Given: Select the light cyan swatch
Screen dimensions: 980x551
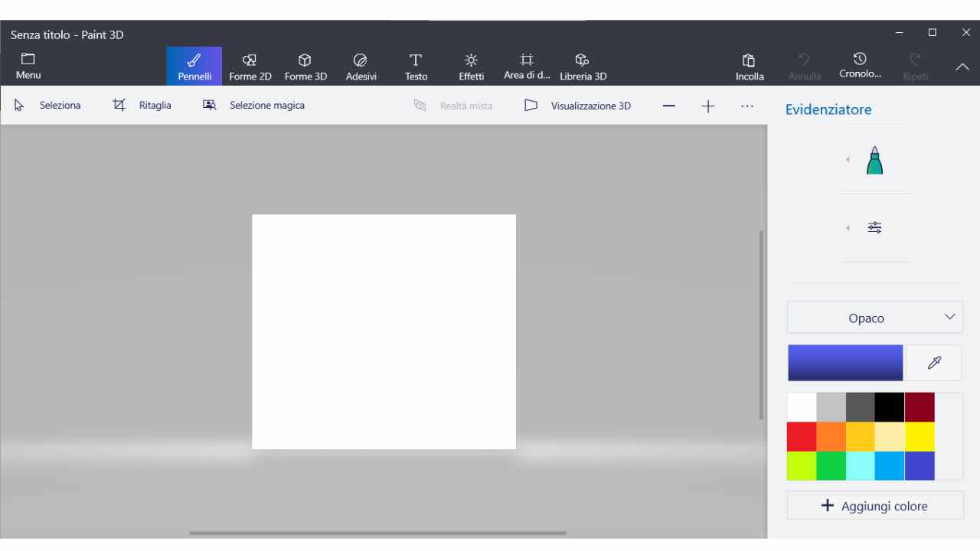Looking at the screenshot, I should 861,466.
